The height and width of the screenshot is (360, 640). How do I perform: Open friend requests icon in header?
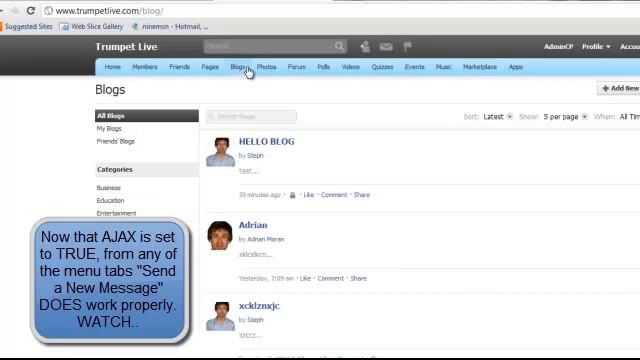365,47
